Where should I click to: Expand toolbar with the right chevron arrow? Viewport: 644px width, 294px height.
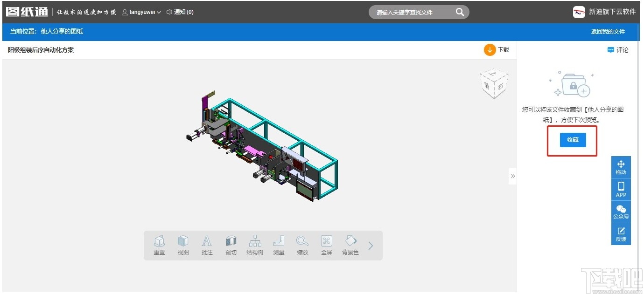tap(371, 246)
